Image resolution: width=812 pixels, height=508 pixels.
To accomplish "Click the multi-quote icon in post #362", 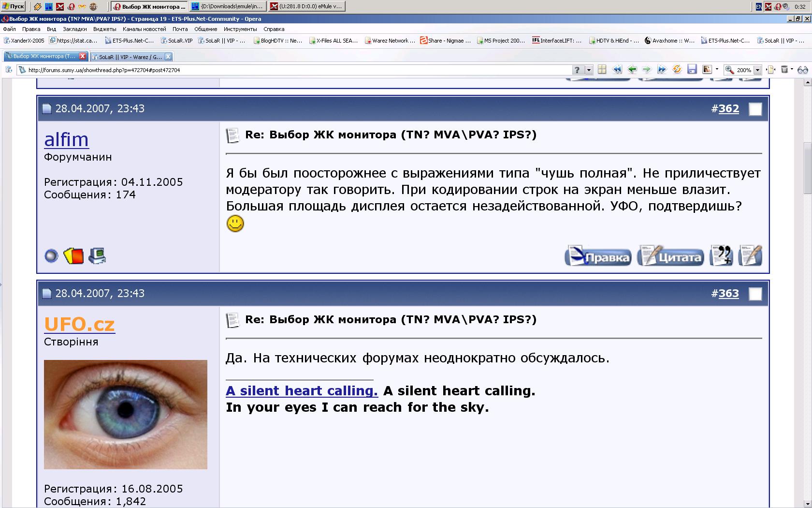I will [721, 256].
